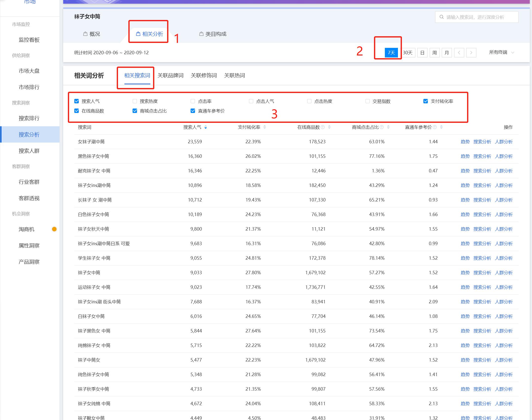The height and width of the screenshot is (420, 532).
Task: Click the 请输入搜索词 input field
Action: pos(476,17)
